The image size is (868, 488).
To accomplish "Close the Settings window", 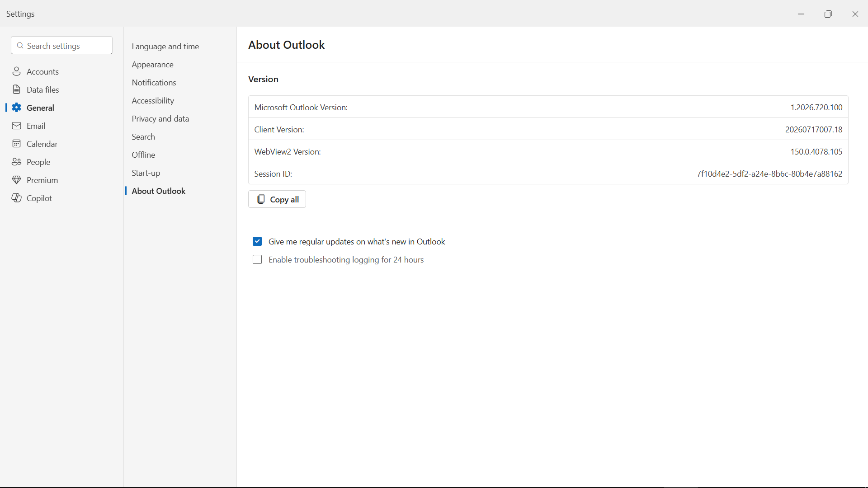I will (855, 14).
